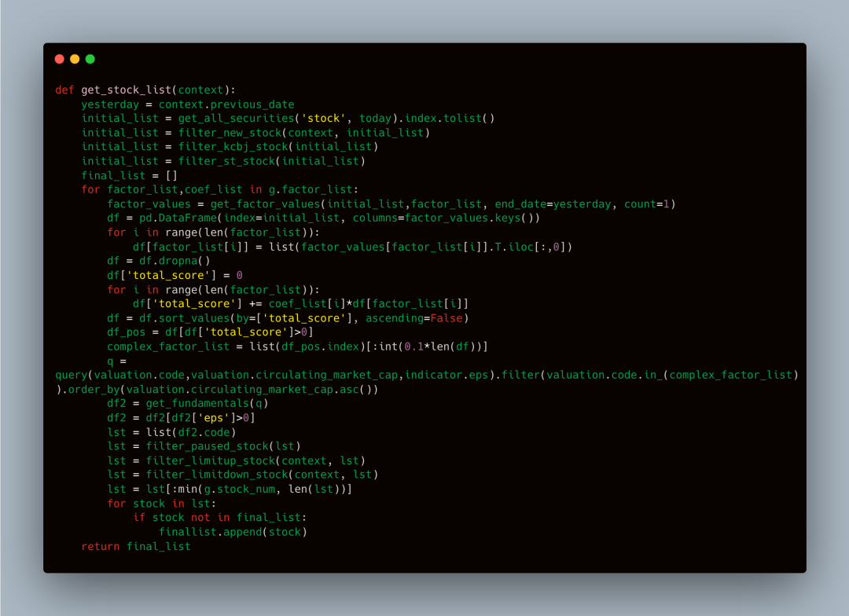Click 'filter_st_stock' function call

pyautogui.click(x=226, y=161)
